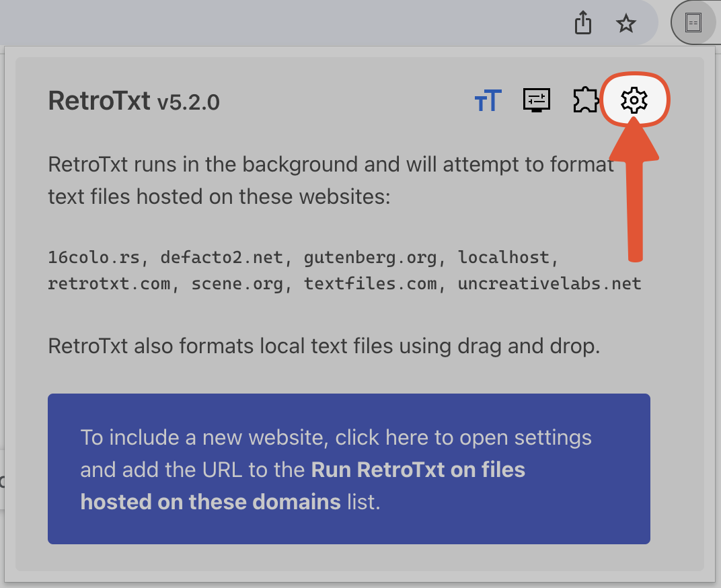Click the browser share icon
The height and width of the screenshot is (588, 721).
pos(582,23)
